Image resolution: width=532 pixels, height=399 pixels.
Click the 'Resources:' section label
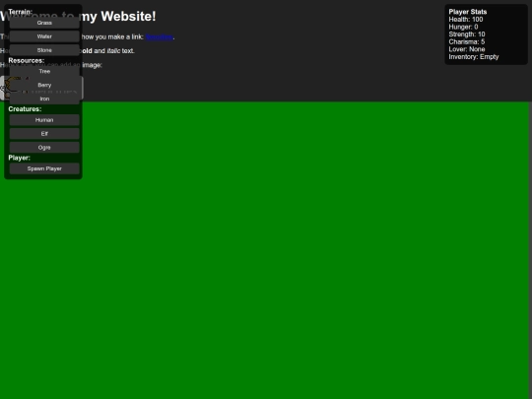tap(27, 61)
